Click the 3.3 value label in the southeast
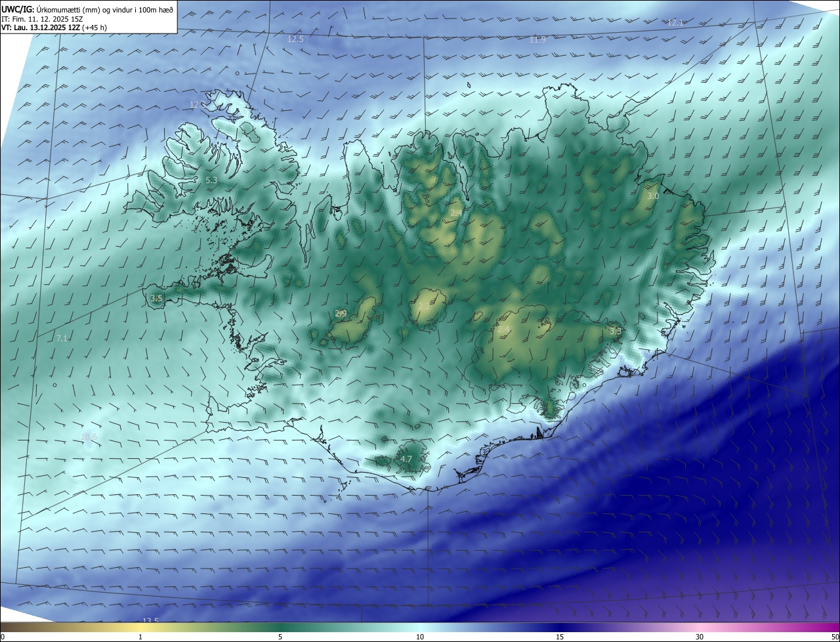 (616, 332)
